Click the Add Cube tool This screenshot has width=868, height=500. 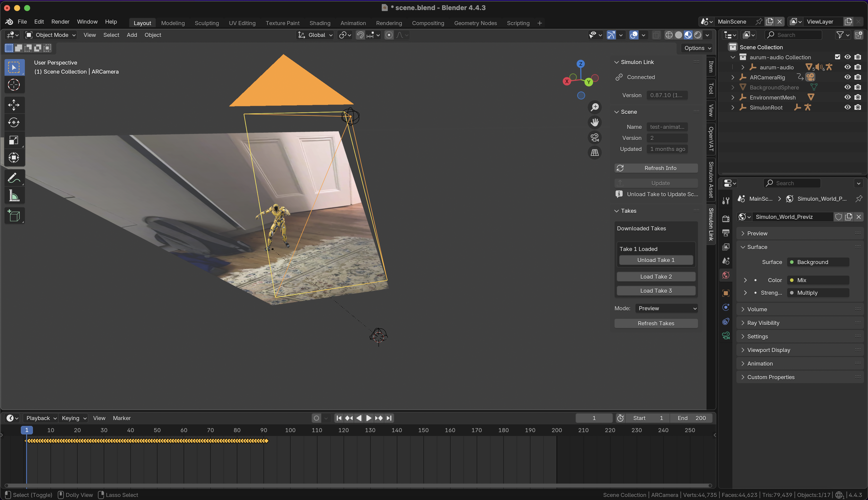click(14, 216)
